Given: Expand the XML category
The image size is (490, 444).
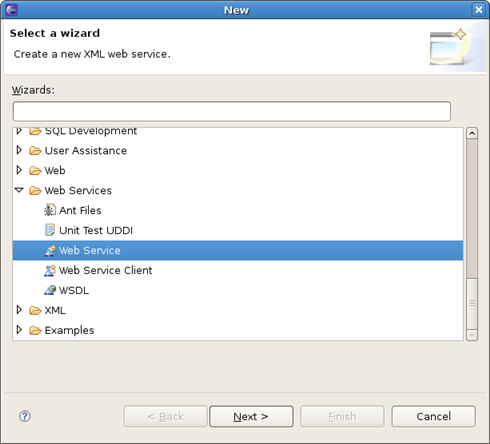Looking at the screenshot, I should pos(19,310).
